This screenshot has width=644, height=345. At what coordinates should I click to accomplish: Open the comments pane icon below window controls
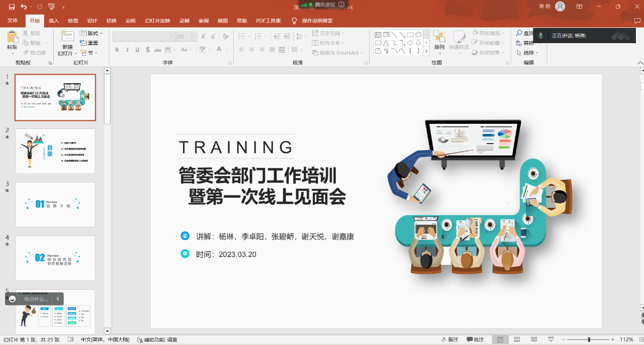pyautogui.click(x=637, y=21)
